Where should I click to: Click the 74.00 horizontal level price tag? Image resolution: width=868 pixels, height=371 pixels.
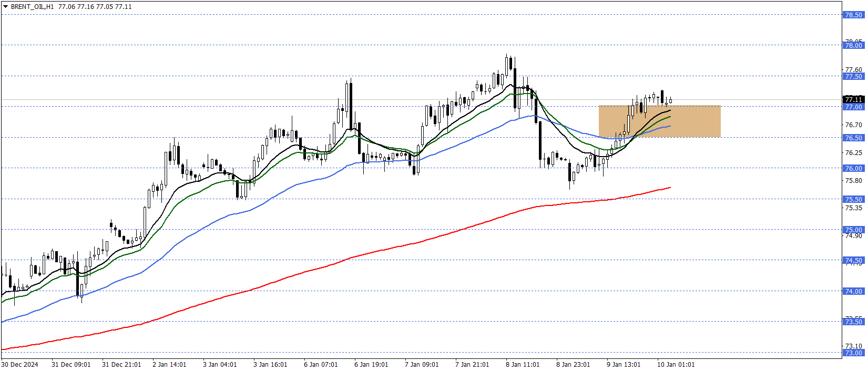(853, 291)
